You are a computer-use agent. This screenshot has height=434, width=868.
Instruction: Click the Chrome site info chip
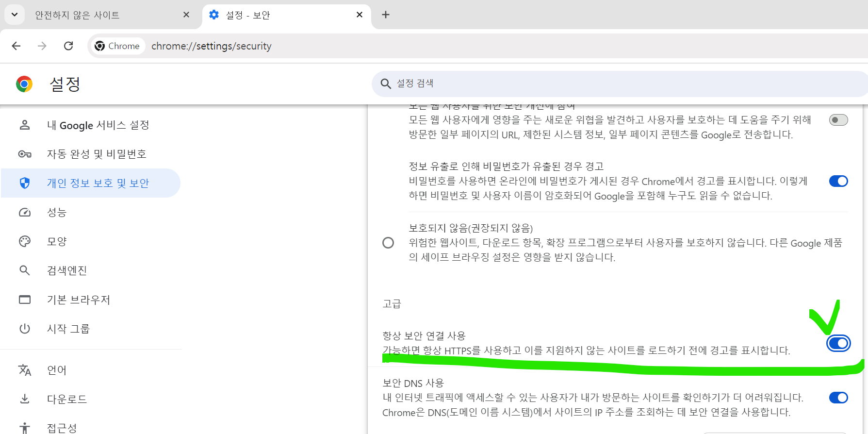click(117, 46)
